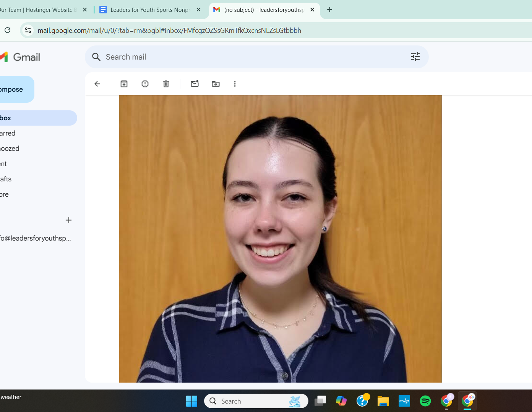The height and width of the screenshot is (412, 532).
Task: Open the Move to folder icon
Action: tap(216, 84)
